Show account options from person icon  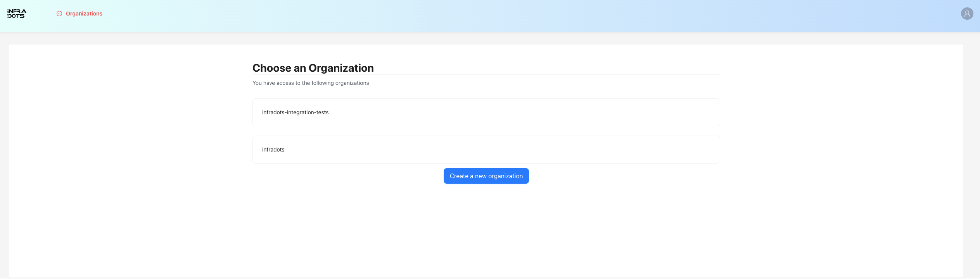(967, 14)
